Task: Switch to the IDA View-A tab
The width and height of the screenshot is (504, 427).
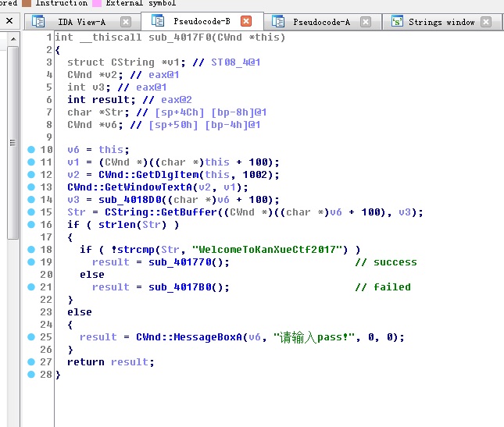Action: (82, 22)
